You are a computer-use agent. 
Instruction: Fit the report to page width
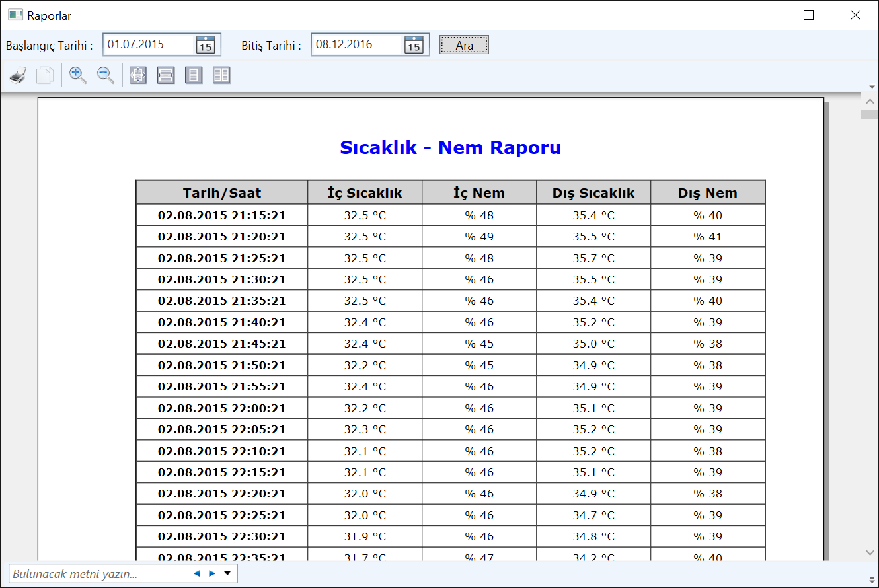166,75
